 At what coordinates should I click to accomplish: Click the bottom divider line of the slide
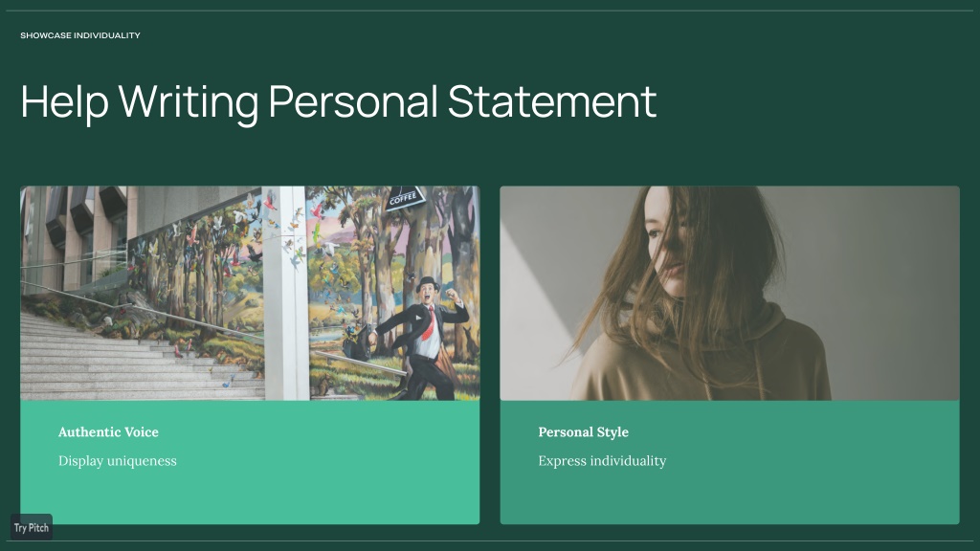[490, 541]
